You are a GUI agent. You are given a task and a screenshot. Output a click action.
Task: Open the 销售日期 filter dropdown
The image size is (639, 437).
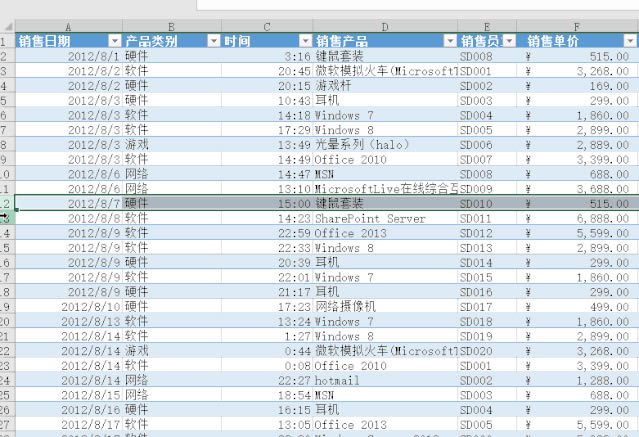tap(115, 41)
